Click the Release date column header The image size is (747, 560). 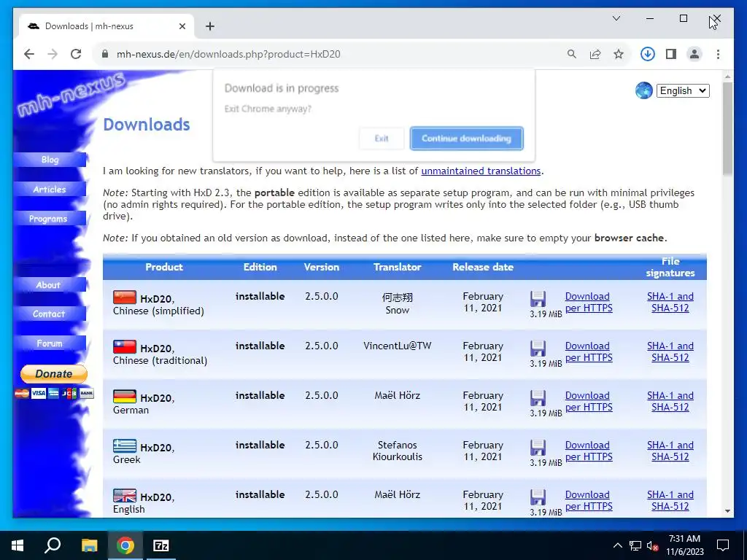point(483,267)
